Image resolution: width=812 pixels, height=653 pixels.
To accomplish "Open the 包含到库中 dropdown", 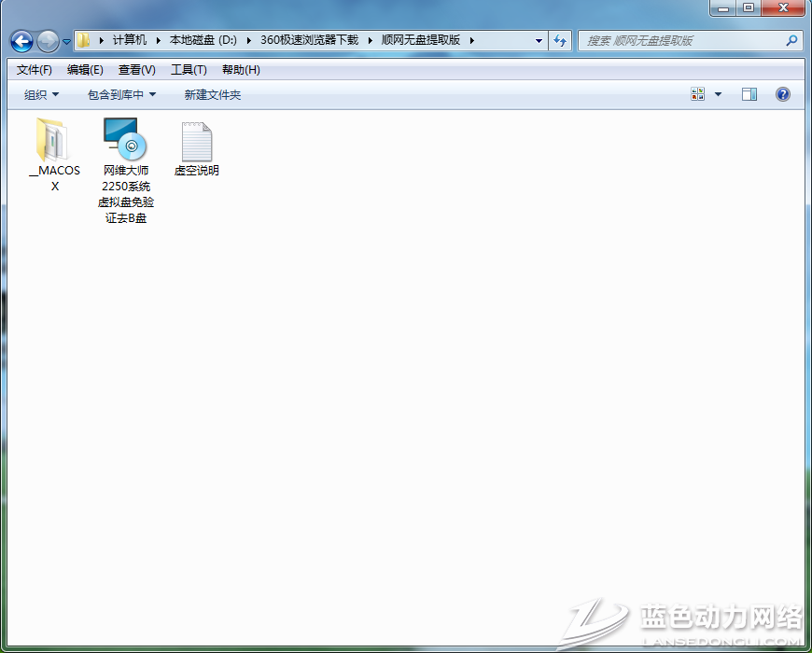I will [x=121, y=94].
